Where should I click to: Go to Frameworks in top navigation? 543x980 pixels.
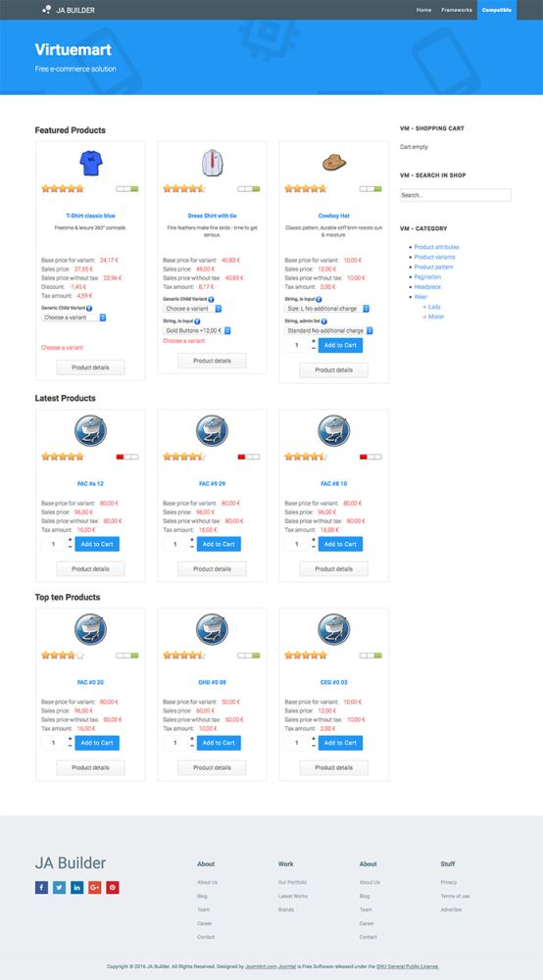pyautogui.click(x=456, y=10)
